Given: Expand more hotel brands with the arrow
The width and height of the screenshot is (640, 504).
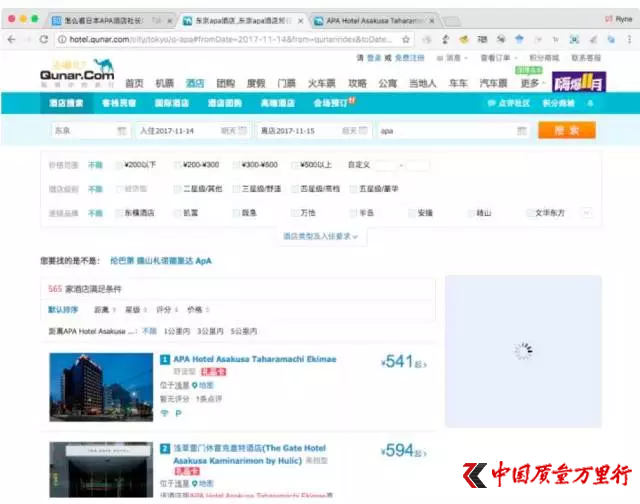Looking at the screenshot, I should point(587,213).
